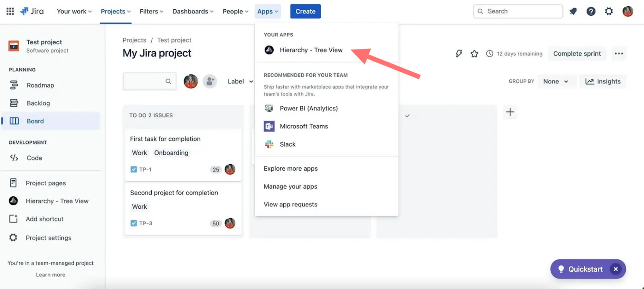This screenshot has width=644, height=289.
Task: Click assignee avatar on TP-1 card
Action: coord(230,169)
